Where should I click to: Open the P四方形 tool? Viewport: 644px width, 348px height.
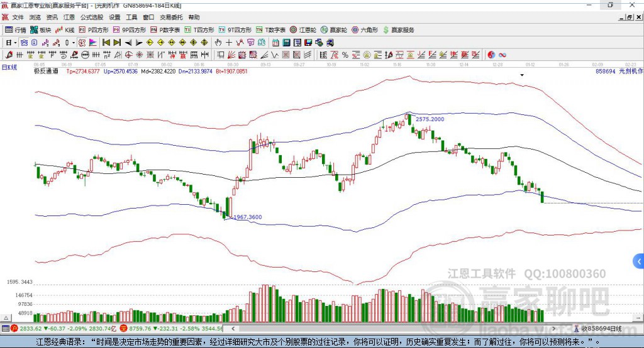(x=94, y=30)
